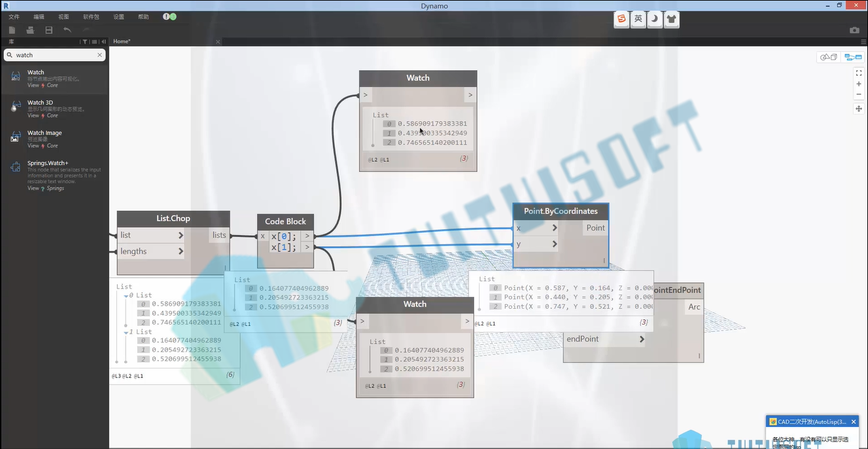Viewport: 868px width, 449px height.
Task: Select the Watch 3D node icon
Action: tap(16, 107)
